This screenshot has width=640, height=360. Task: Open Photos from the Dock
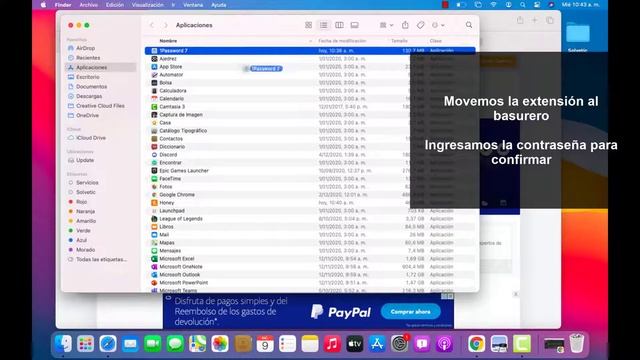[220, 344]
